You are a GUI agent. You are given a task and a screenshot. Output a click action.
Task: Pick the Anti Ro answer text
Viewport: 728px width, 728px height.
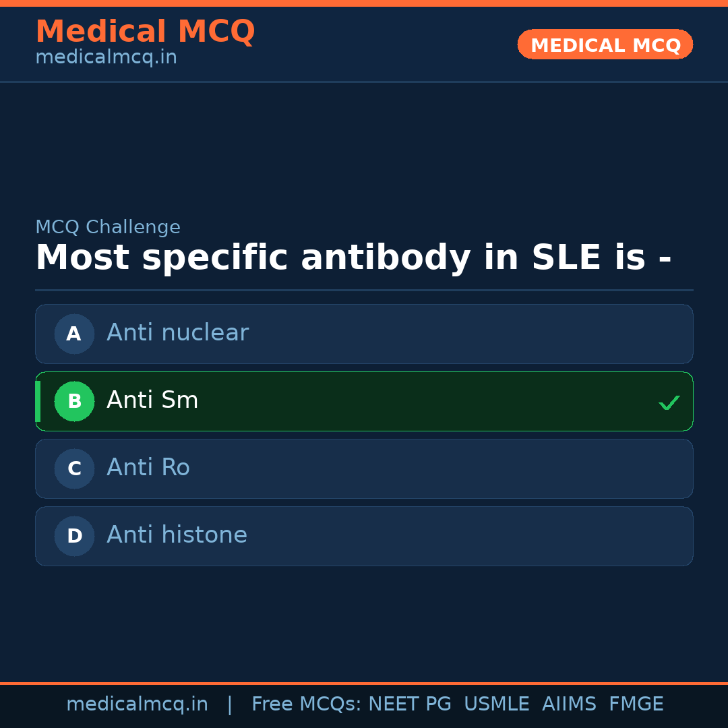[x=148, y=468]
